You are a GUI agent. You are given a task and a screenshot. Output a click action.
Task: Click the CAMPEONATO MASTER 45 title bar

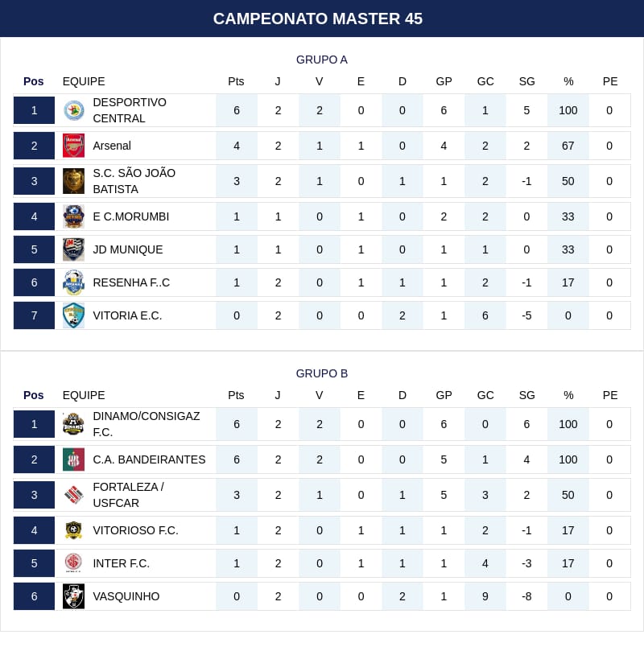(322, 19)
